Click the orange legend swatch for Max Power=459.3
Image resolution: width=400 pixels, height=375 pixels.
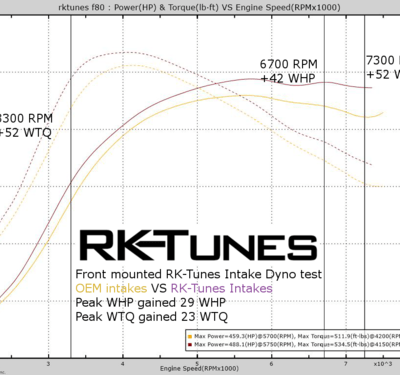tap(190, 337)
